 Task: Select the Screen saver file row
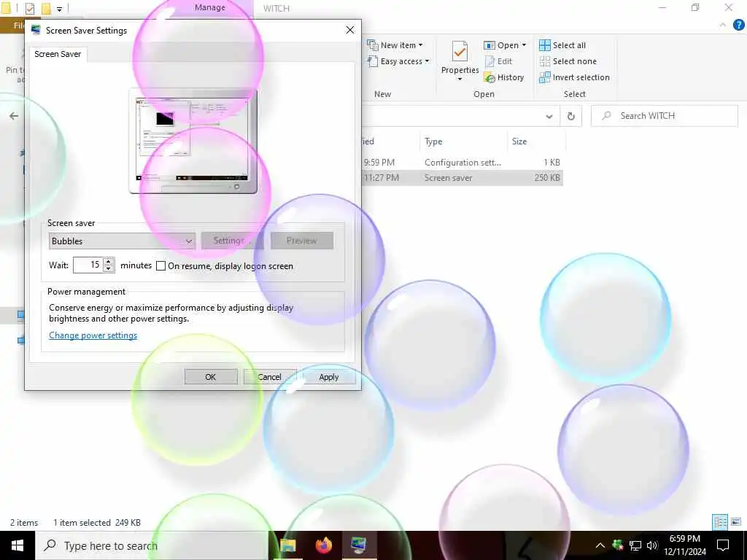click(462, 178)
